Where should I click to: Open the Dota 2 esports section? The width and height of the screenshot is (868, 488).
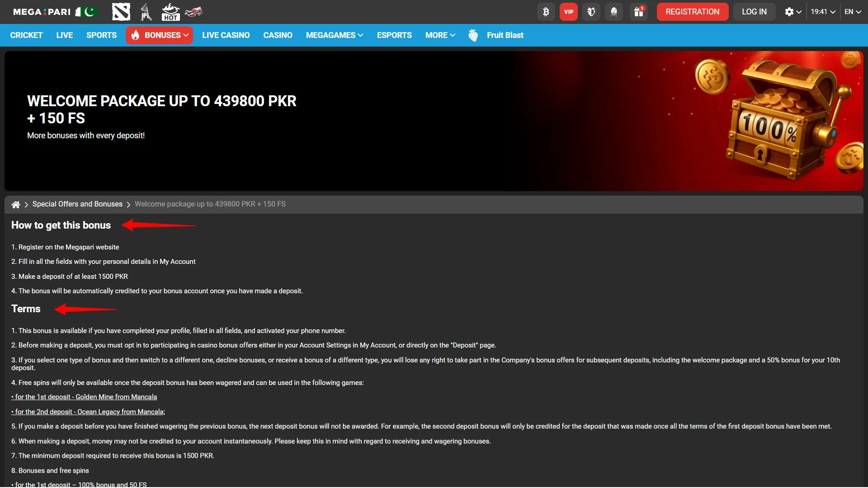pyautogui.click(x=121, y=12)
